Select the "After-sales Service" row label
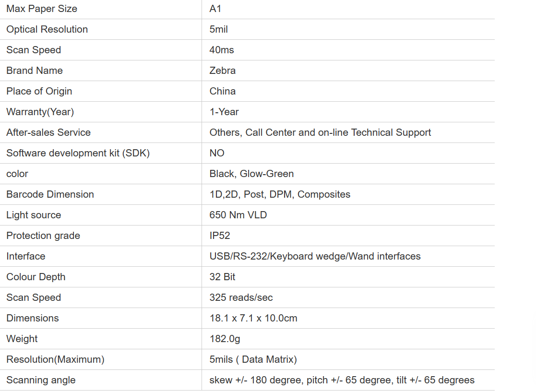Image resolution: width=536 pixels, height=392 pixels. pos(48,132)
